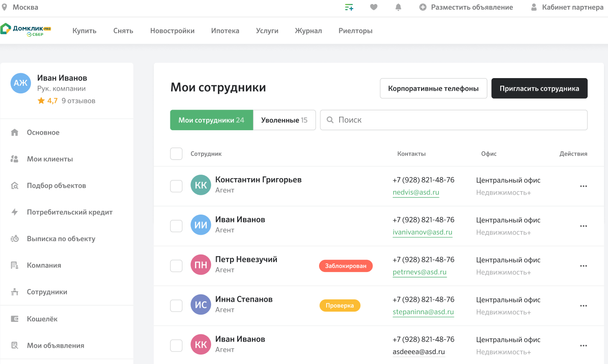Open the Журнал menu item
This screenshot has width=608, height=364.
(x=308, y=31)
